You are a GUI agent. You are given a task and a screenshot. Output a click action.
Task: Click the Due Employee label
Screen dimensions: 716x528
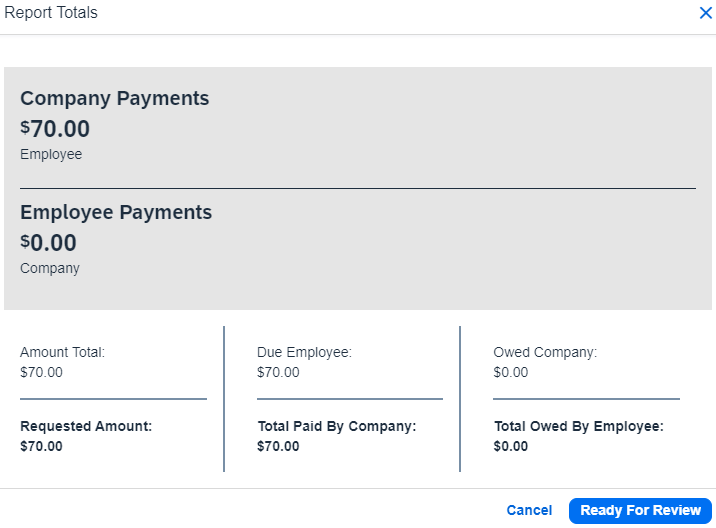[x=304, y=352]
